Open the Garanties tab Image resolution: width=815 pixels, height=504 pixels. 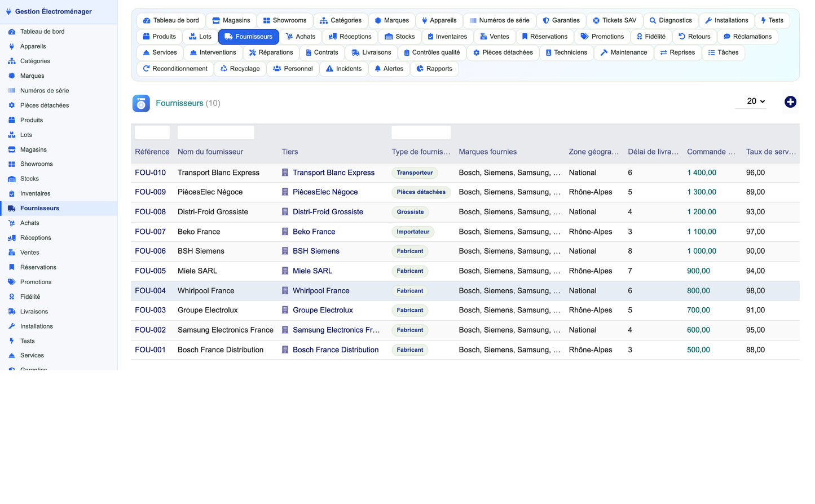(561, 20)
